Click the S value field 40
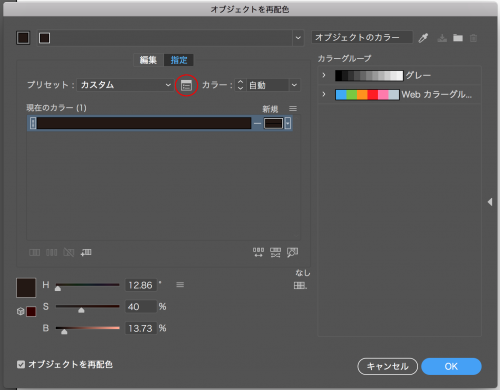The width and height of the screenshot is (500, 390). [x=141, y=307]
